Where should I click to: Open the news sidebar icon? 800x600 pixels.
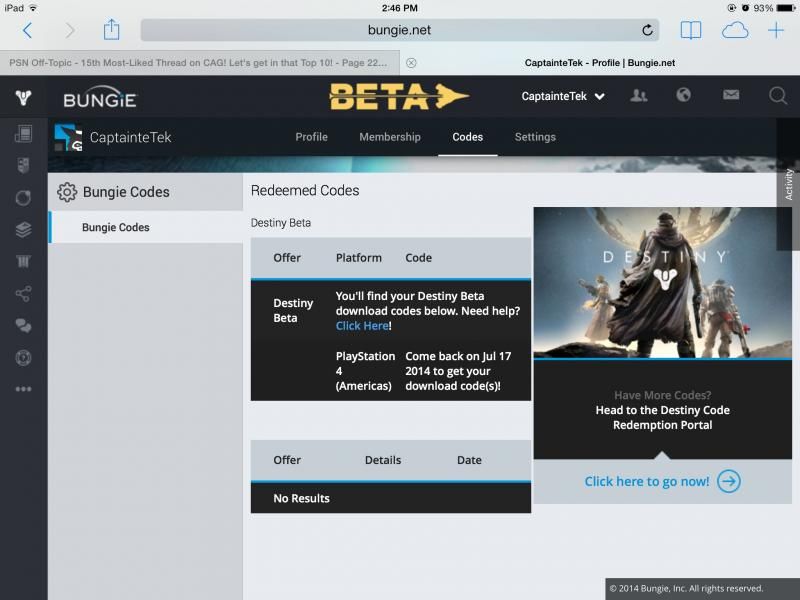pyautogui.click(x=23, y=134)
